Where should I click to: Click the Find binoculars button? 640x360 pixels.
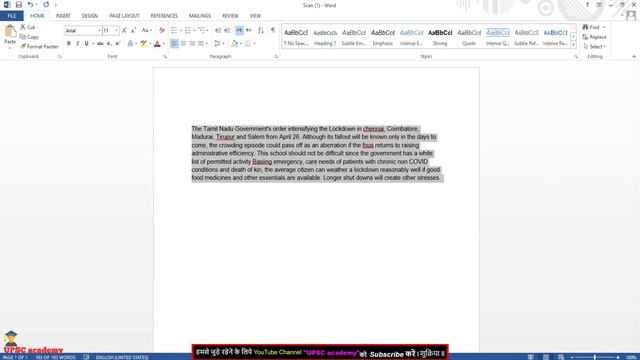coord(594,27)
